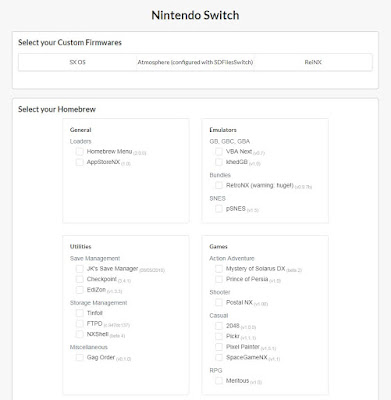Enable the AppStoreNX checkbox
The width and height of the screenshot is (391, 400).
[79, 162]
